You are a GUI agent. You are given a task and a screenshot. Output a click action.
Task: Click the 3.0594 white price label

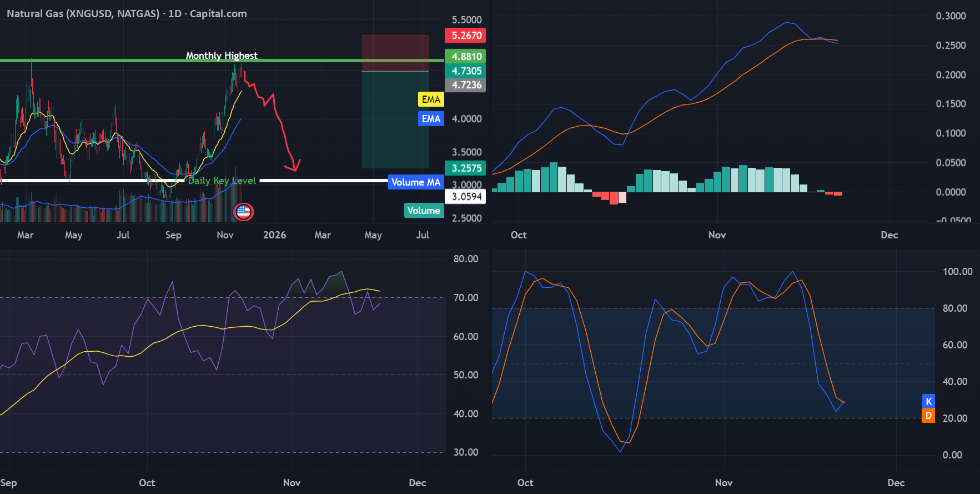point(465,197)
